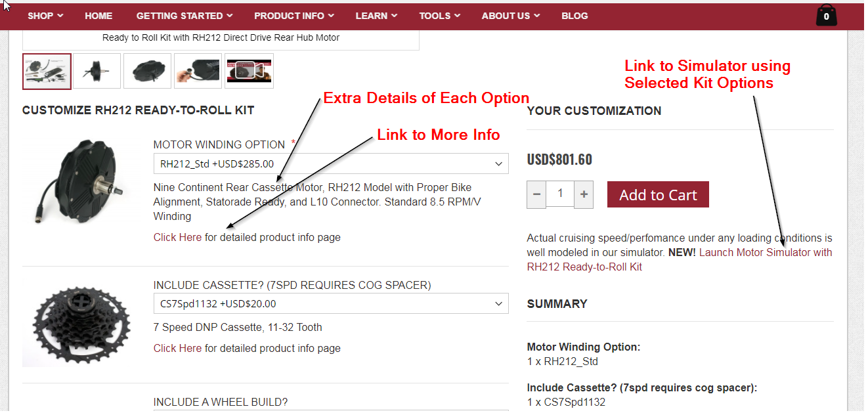Viewport: 868px width, 413px height.
Task: Select the first kit overview thumbnail
Action: click(47, 71)
